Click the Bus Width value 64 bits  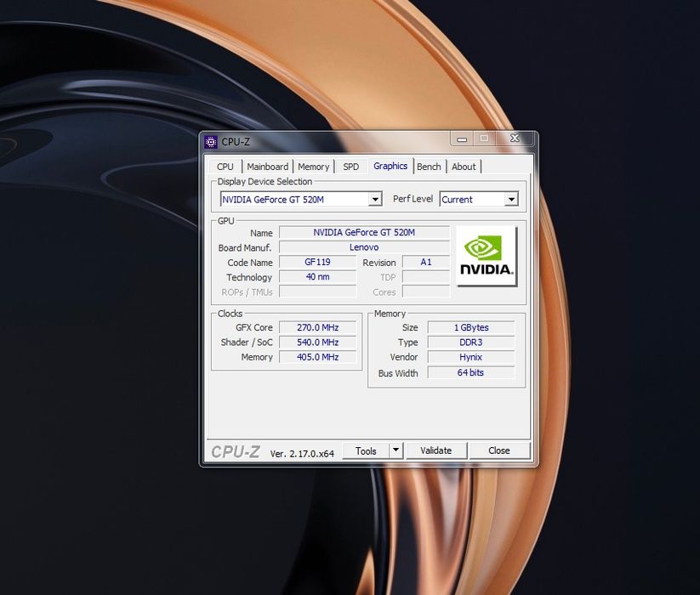[x=471, y=372]
